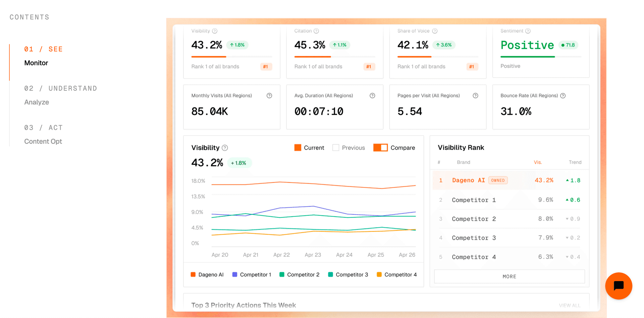
Task: Click the Brand column header
Action: (464, 162)
